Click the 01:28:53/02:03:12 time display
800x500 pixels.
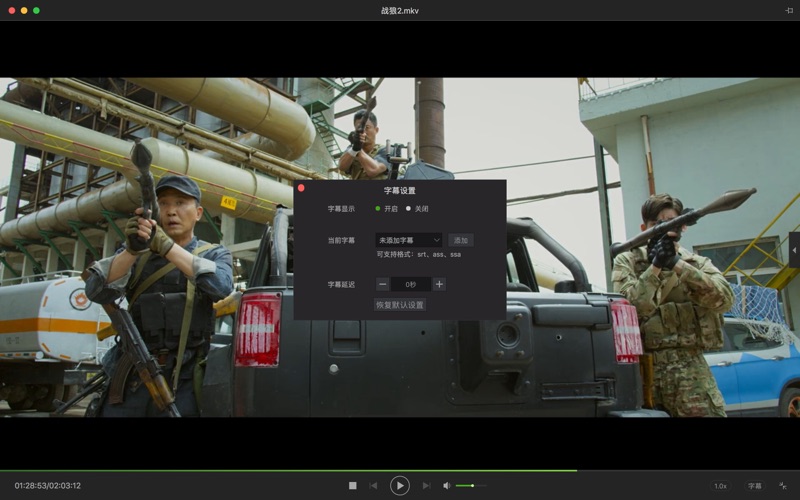pyautogui.click(x=47, y=486)
